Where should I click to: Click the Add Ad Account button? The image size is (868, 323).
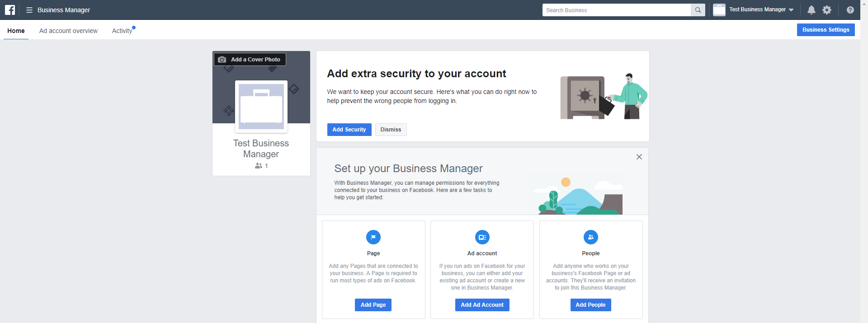(x=482, y=305)
